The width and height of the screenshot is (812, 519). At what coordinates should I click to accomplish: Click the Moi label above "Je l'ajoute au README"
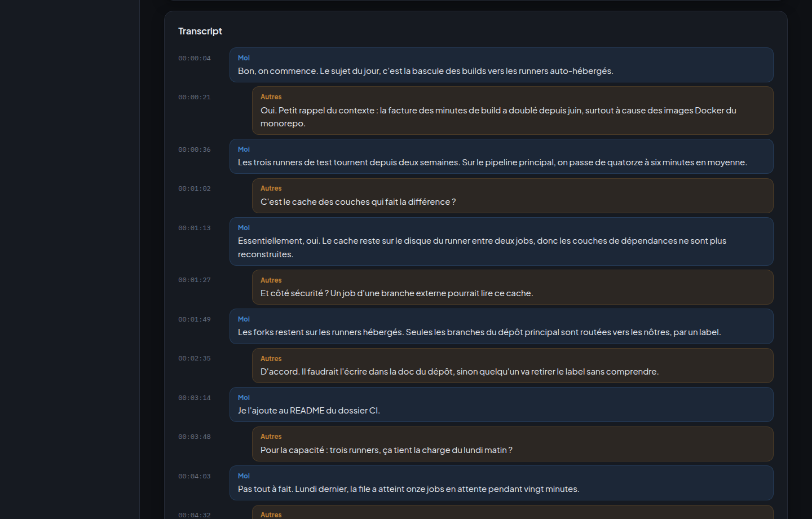[x=244, y=398]
